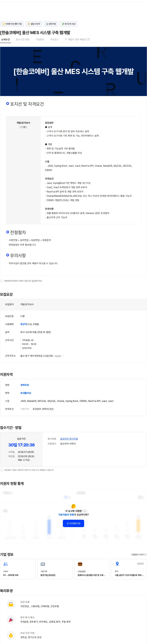
Task: Click the 연금·보험 benefits icon
Action: [11, 604]
